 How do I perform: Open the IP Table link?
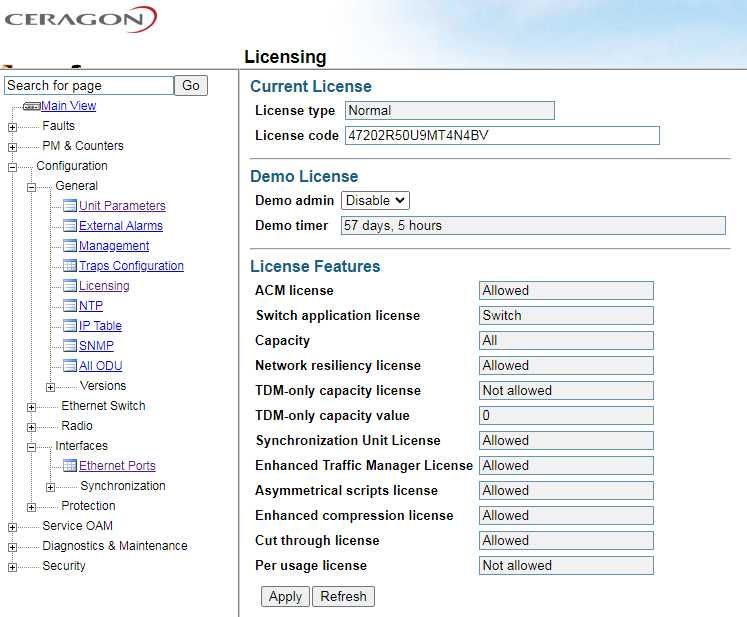coord(101,326)
